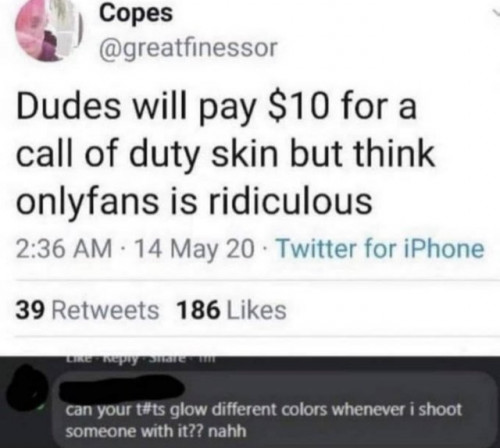The height and width of the screenshot is (448, 500).
Task: View the 186 Likes list
Action: (x=232, y=310)
